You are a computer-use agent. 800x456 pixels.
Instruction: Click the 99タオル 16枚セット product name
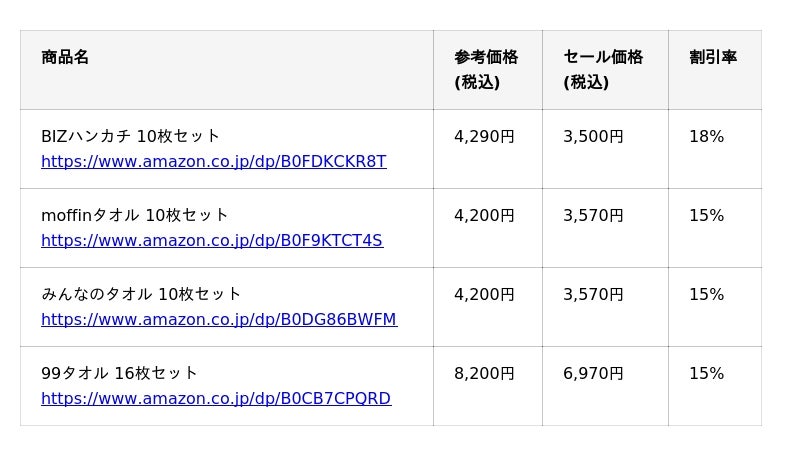119,373
